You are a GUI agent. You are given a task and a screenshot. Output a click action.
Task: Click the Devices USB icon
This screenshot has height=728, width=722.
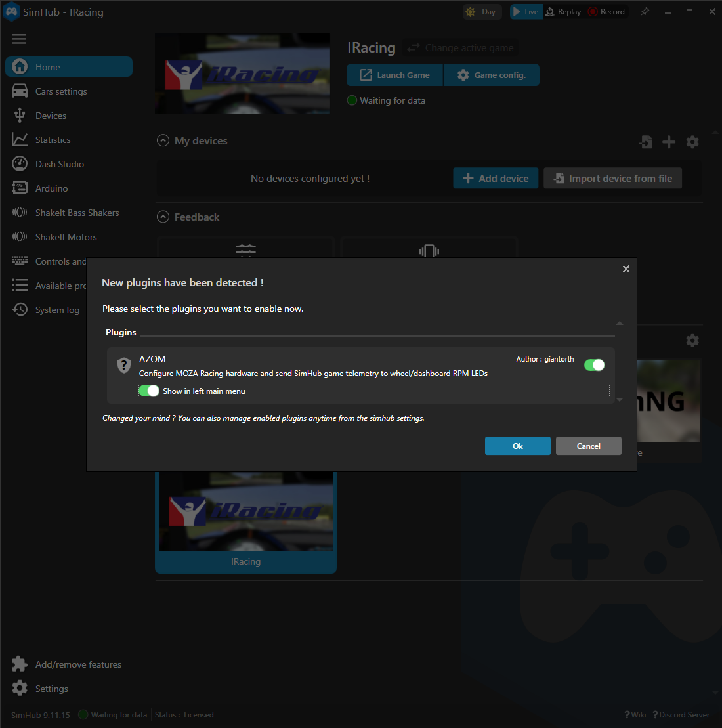tap(20, 115)
